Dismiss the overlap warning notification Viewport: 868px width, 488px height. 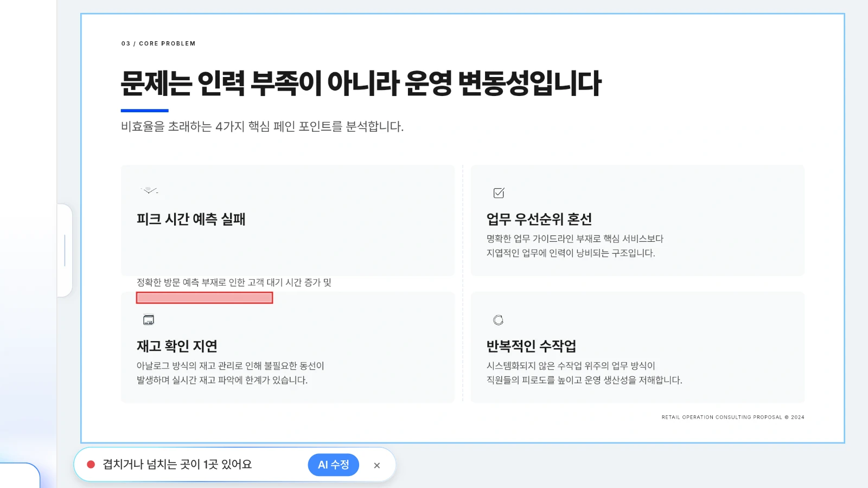[377, 465]
